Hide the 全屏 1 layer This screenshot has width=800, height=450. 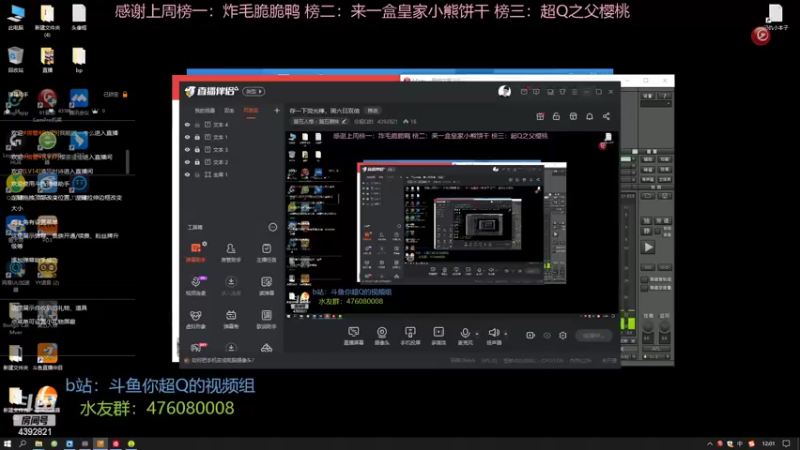coord(187,174)
